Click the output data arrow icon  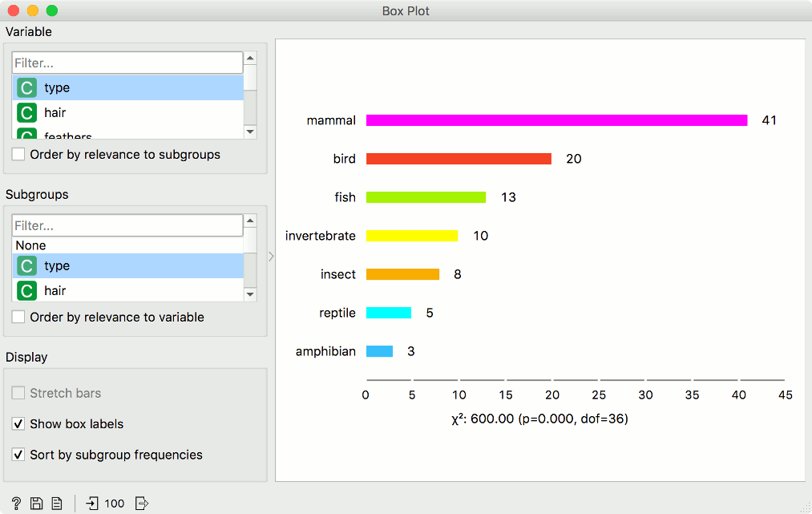(141, 503)
